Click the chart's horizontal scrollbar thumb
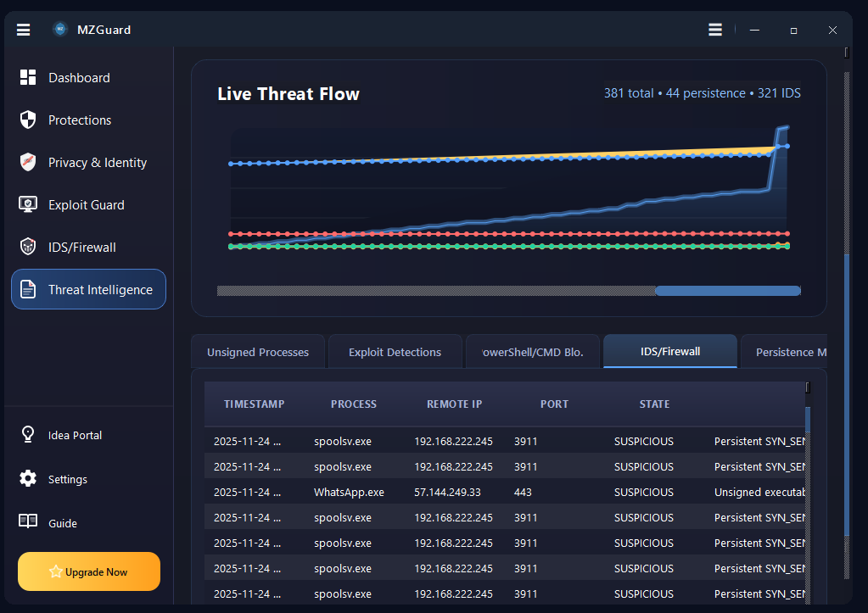 [727, 290]
